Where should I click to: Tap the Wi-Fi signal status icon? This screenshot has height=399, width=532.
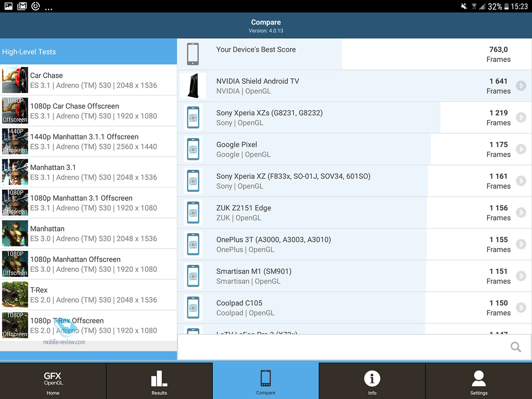pos(474,6)
